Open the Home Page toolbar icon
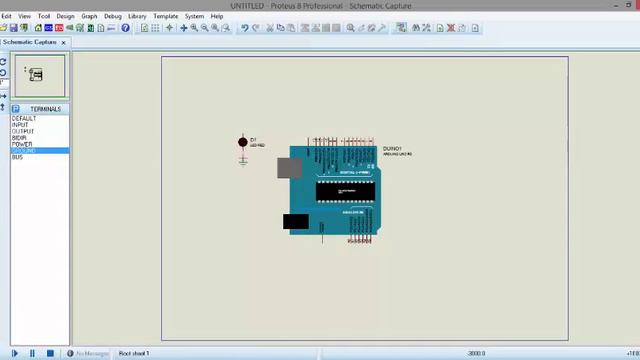Image resolution: width=640 pixels, height=360 pixels. point(38,28)
